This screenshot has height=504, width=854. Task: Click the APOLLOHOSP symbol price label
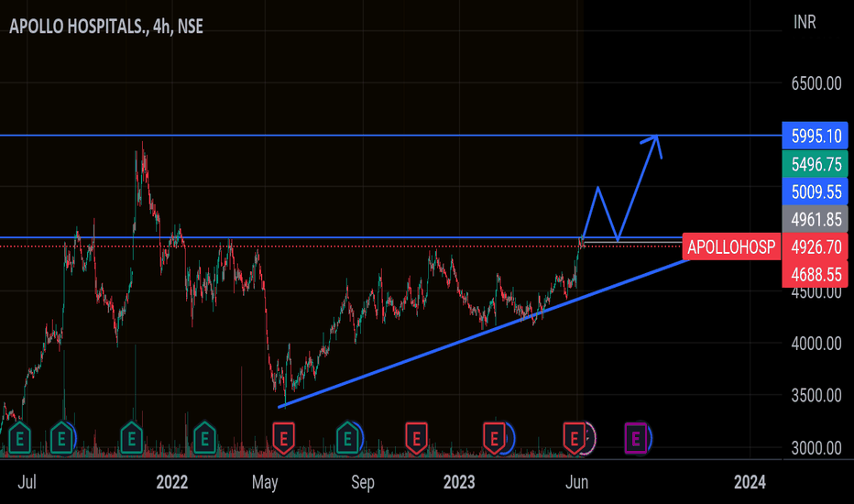(731, 247)
